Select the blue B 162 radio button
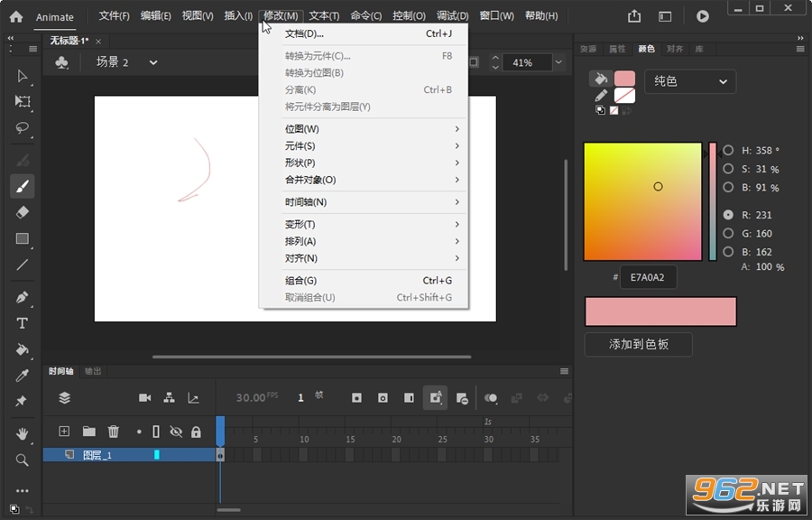The width and height of the screenshot is (812, 520). click(728, 252)
